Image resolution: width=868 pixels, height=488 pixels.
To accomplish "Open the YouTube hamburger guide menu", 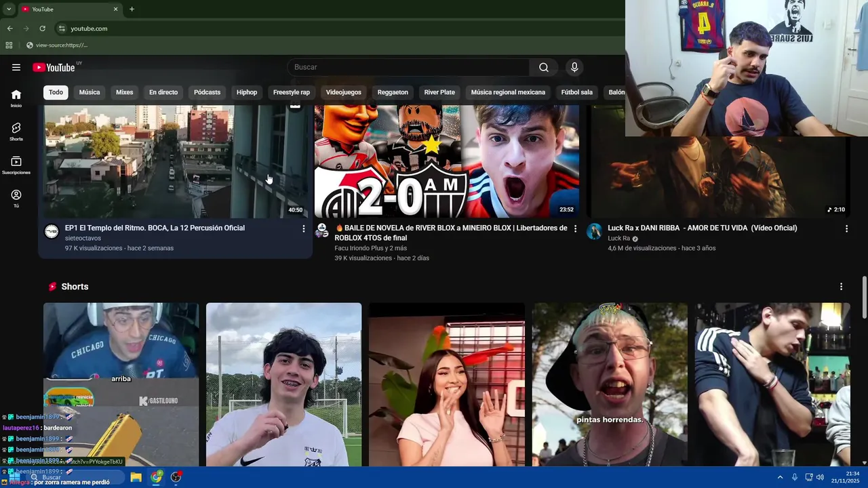I will [x=16, y=67].
